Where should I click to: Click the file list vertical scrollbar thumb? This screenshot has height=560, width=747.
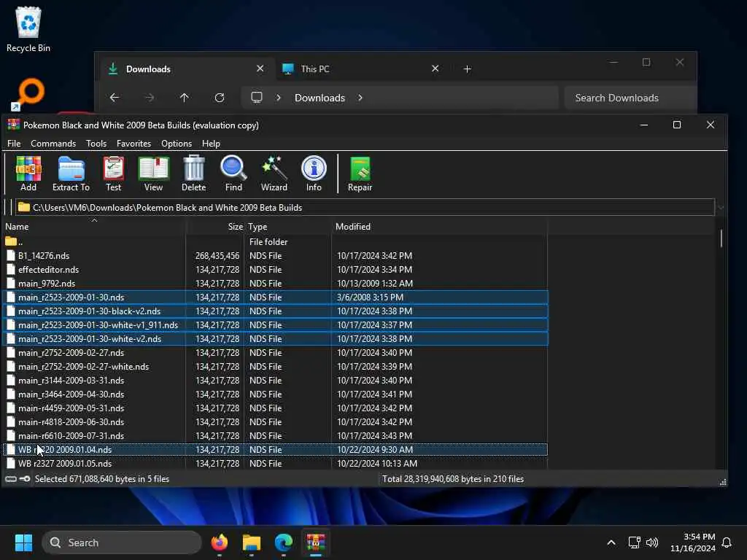[x=721, y=238]
